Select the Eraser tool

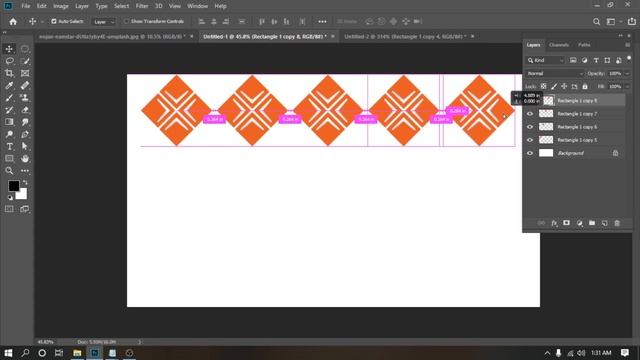tap(25, 110)
